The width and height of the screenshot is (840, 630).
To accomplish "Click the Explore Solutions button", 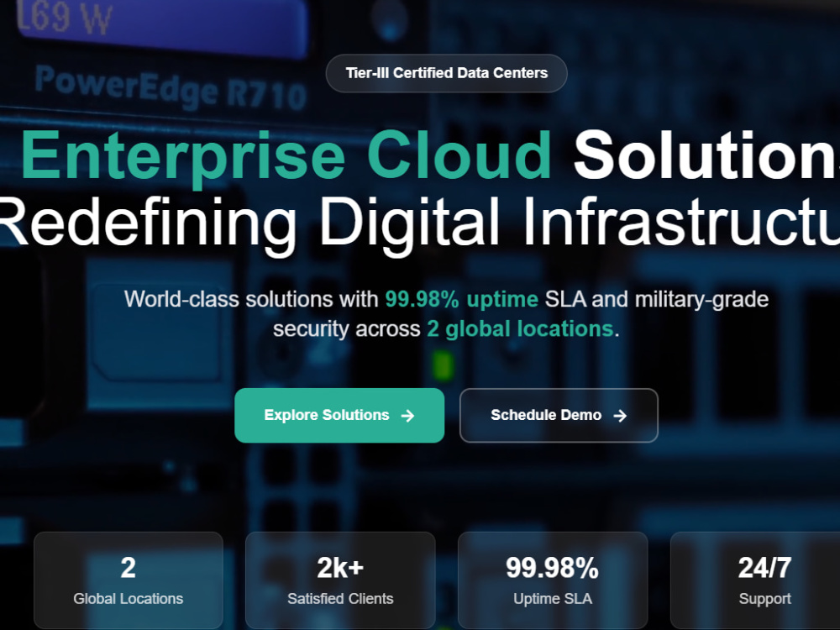I will point(339,415).
